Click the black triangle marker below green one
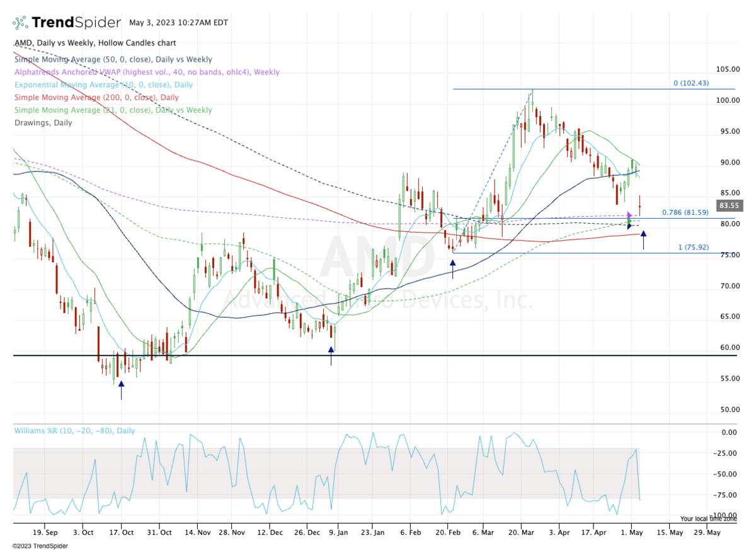Image resolution: width=756 pixels, height=552 pixels. (x=629, y=226)
